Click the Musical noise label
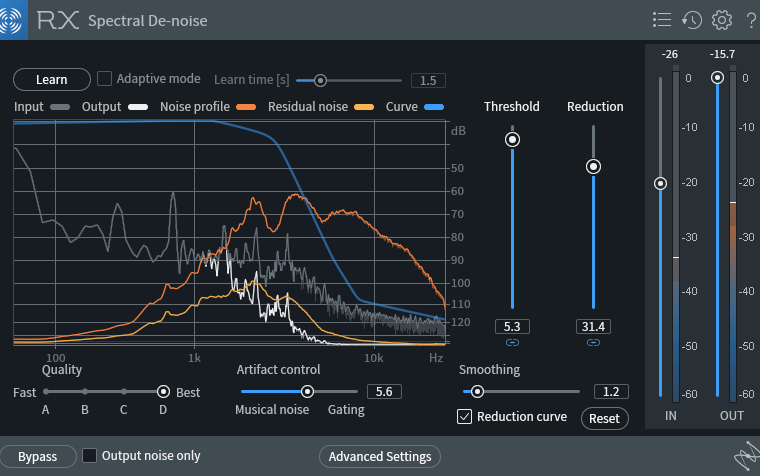Screen dimensions: 760x476 tap(272, 410)
